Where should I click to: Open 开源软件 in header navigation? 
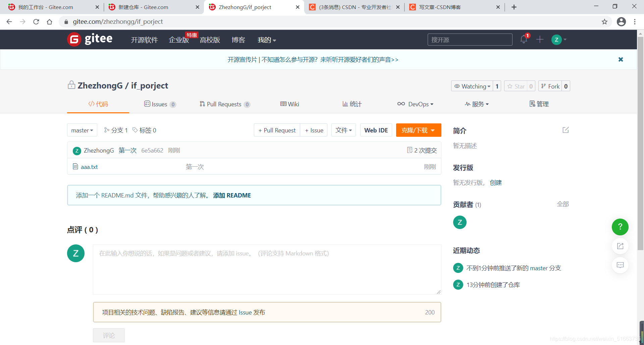144,40
